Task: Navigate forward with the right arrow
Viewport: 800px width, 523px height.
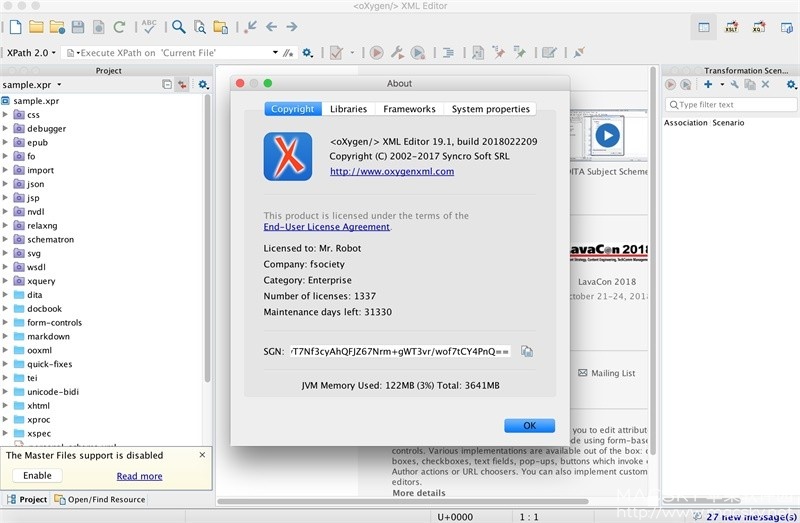Action: (x=292, y=27)
